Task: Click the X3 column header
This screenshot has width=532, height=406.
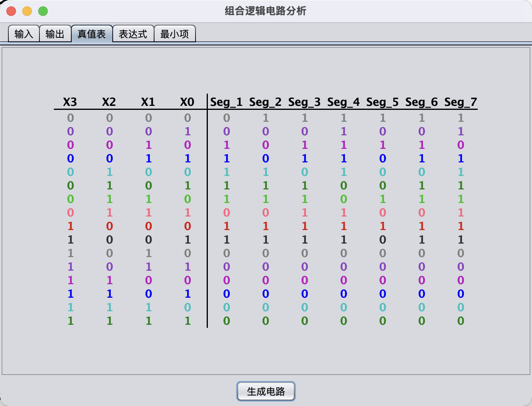Action: [70, 102]
